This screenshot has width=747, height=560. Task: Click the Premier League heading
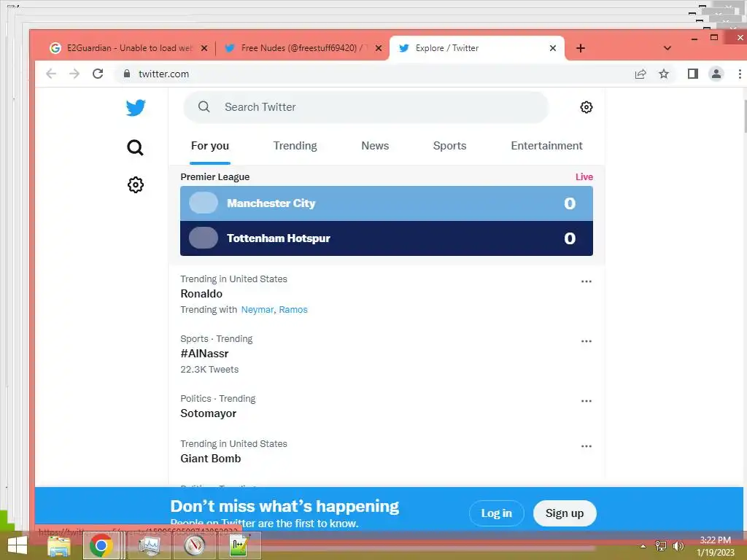click(x=215, y=176)
